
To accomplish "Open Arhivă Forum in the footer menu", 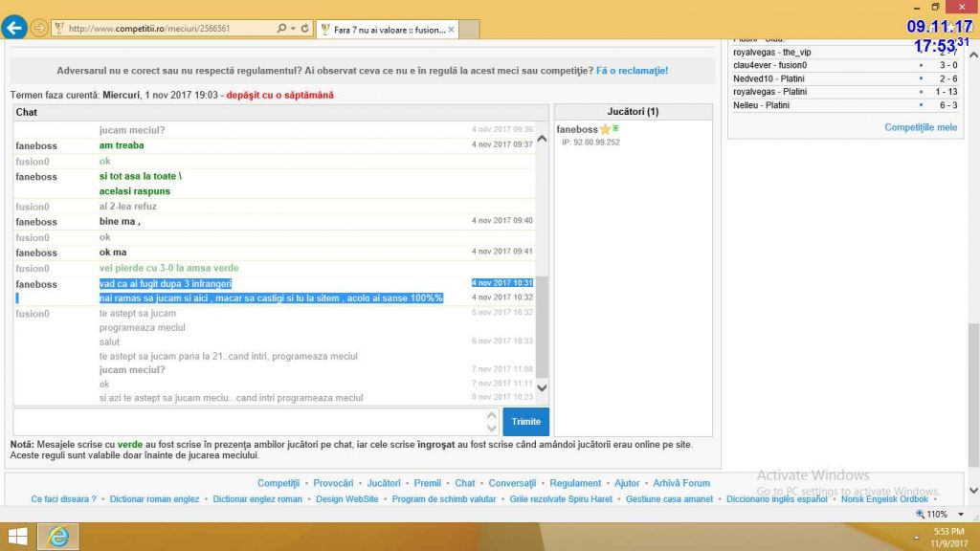I will click(x=681, y=483).
